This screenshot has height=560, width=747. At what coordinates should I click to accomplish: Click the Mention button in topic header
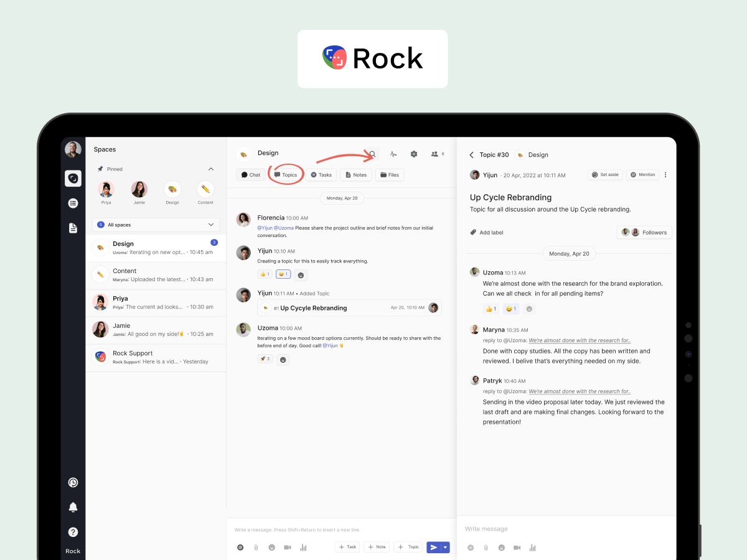point(642,175)
